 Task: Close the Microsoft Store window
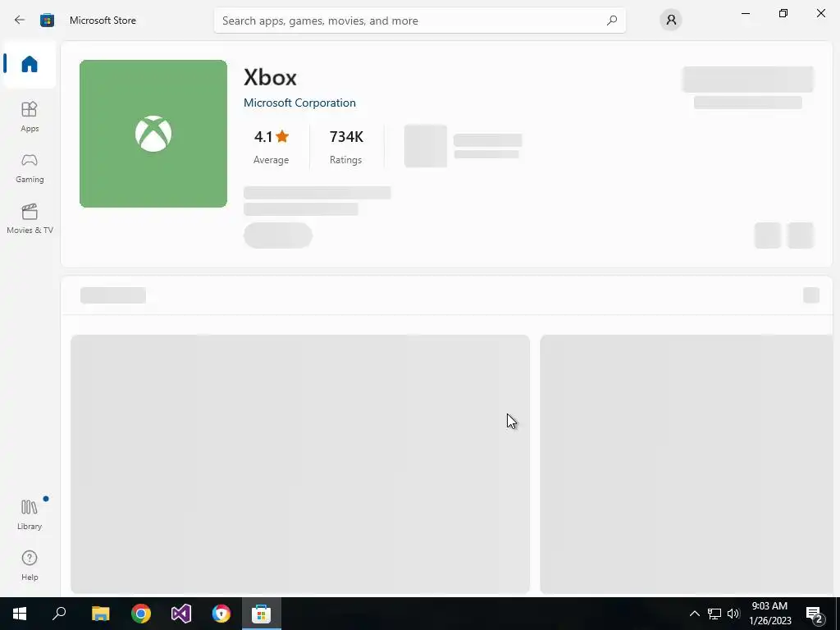click(820, 13)
